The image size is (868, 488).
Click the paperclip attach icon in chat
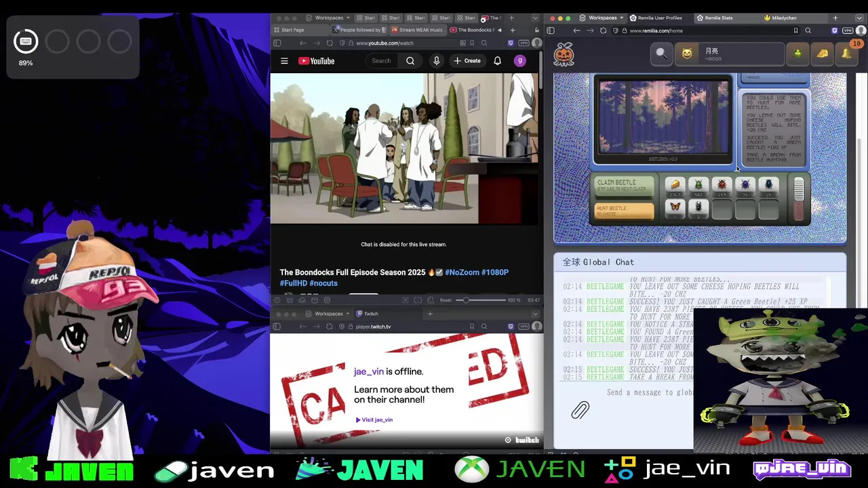(580, 410)
